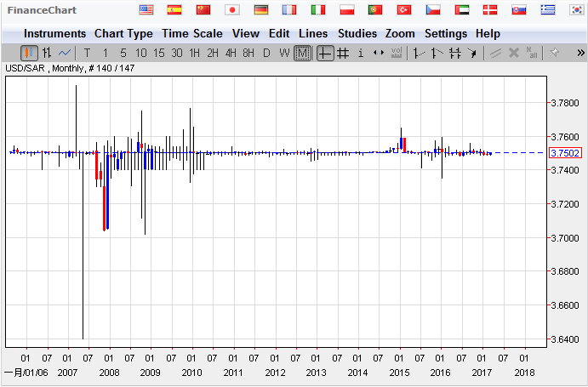The width and height of the screenshot is (588, 387).
Task: Toggle the grid lines icon
Action: tap(343, 53)
